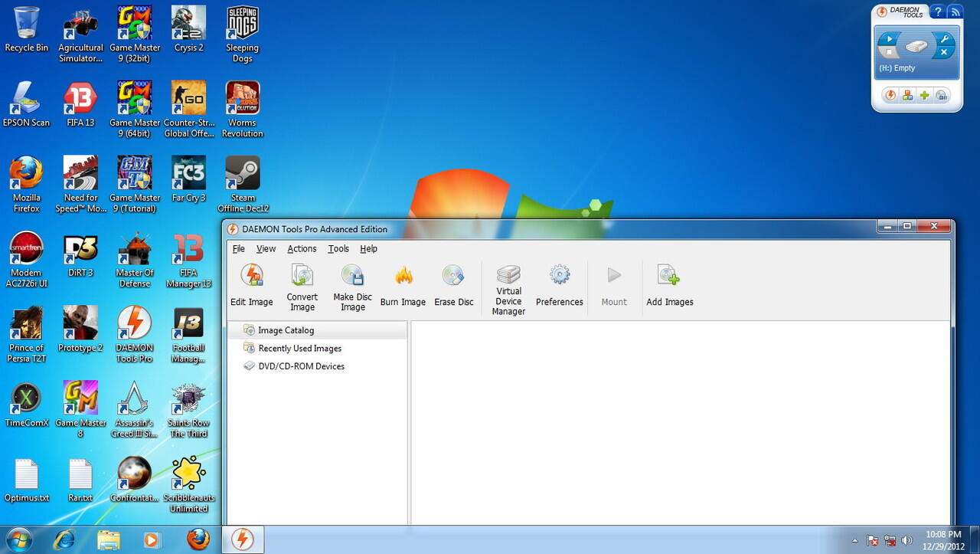Open the Help menu
Screen dimensions: 980x554
(368, 248)
